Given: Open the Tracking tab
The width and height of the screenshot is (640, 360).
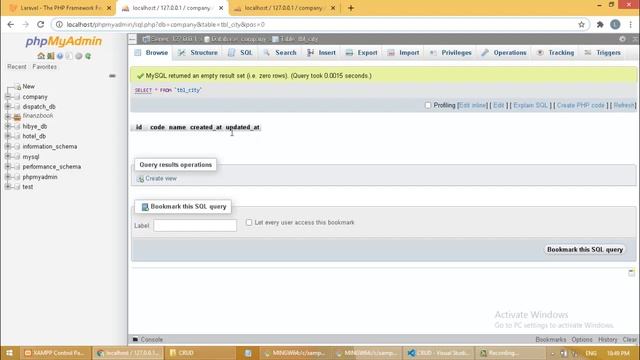Looking at the screenshot, I should pos(556,53).
